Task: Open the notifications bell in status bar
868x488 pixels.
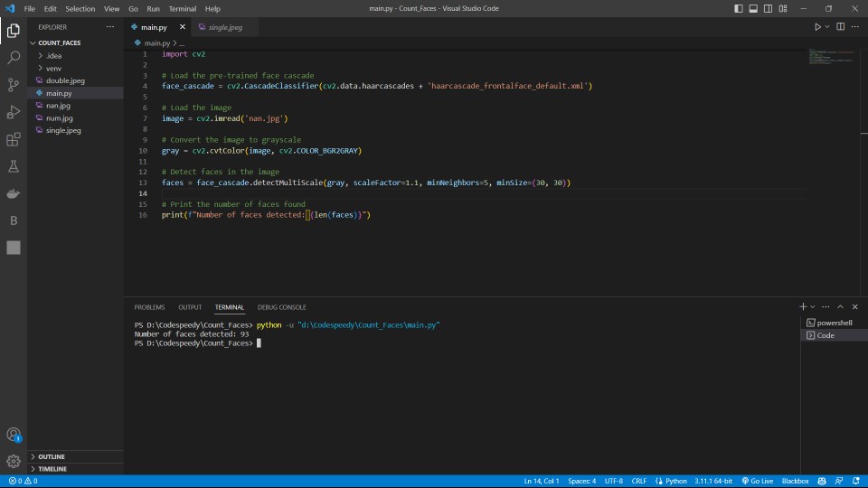Action: (856, 481)
